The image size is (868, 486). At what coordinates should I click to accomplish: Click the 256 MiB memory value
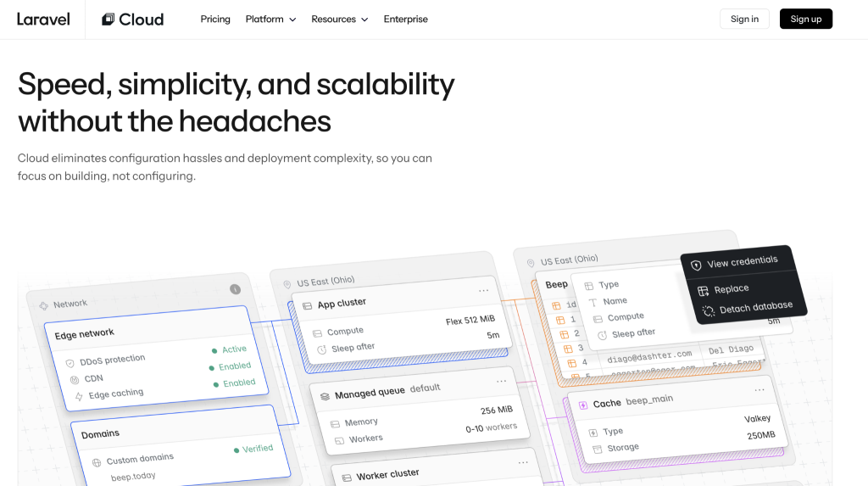[x=497, y=410]
